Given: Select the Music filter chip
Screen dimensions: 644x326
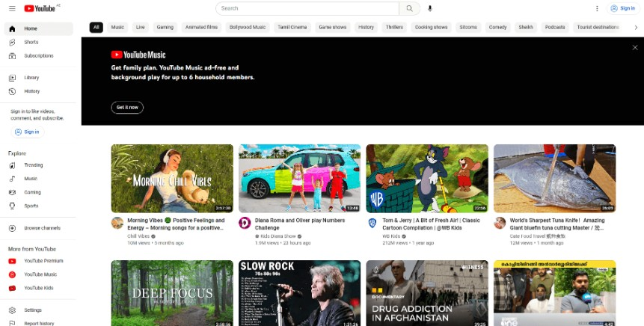Looking at the screenshot, I should 117,28.
